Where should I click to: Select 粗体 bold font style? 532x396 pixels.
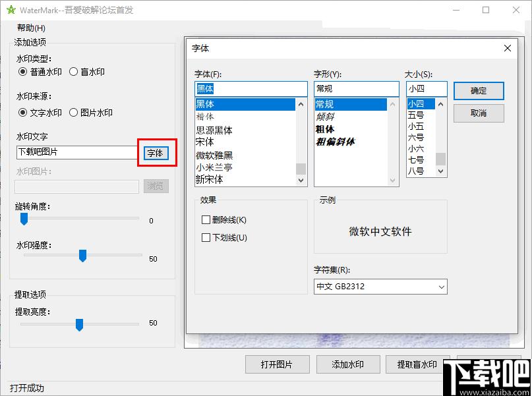click(x=325, y=129)
